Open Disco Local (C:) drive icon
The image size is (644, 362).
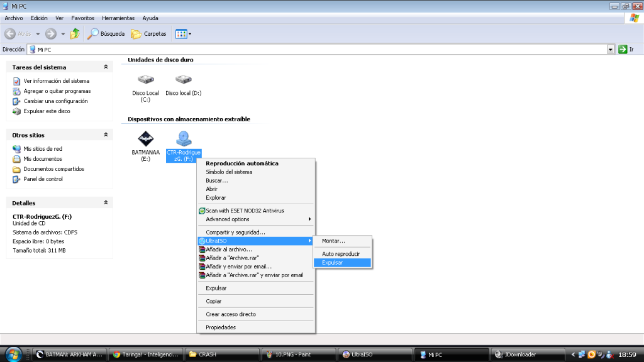145,80
